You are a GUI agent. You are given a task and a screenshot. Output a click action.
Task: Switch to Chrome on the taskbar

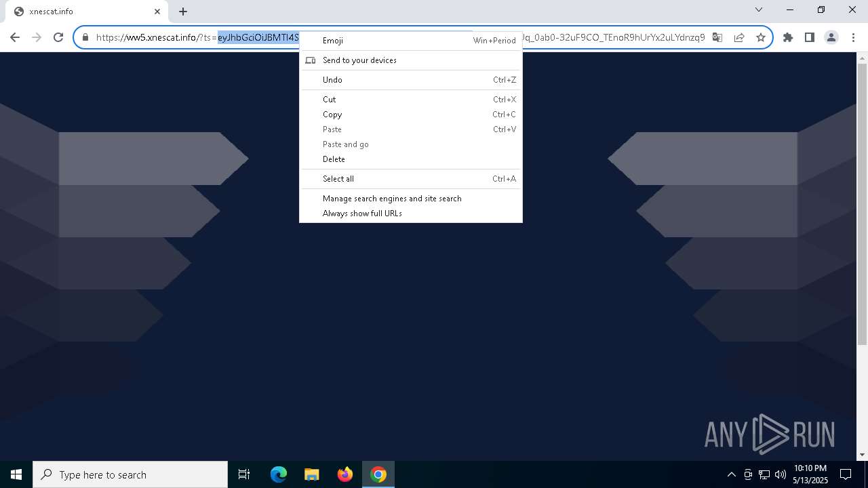378,474
